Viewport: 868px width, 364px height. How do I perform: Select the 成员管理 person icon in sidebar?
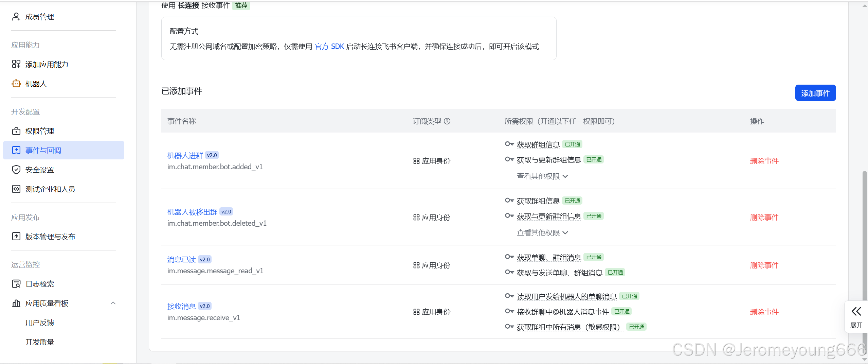coord(16,16)
